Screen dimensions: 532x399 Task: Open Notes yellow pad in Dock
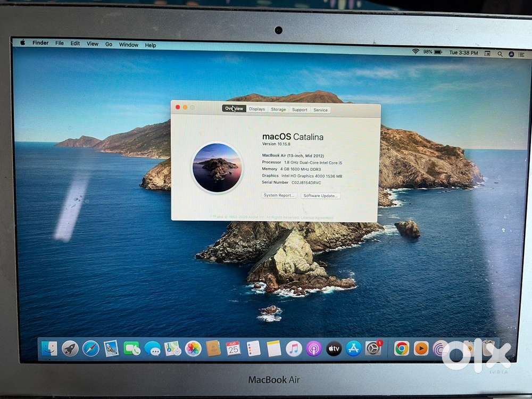coord(273,349)
